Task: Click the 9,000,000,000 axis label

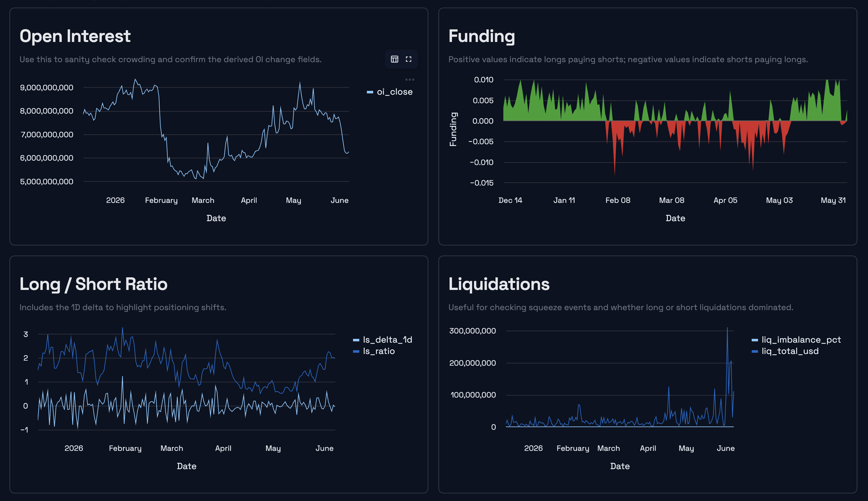Action: [46, 87]
